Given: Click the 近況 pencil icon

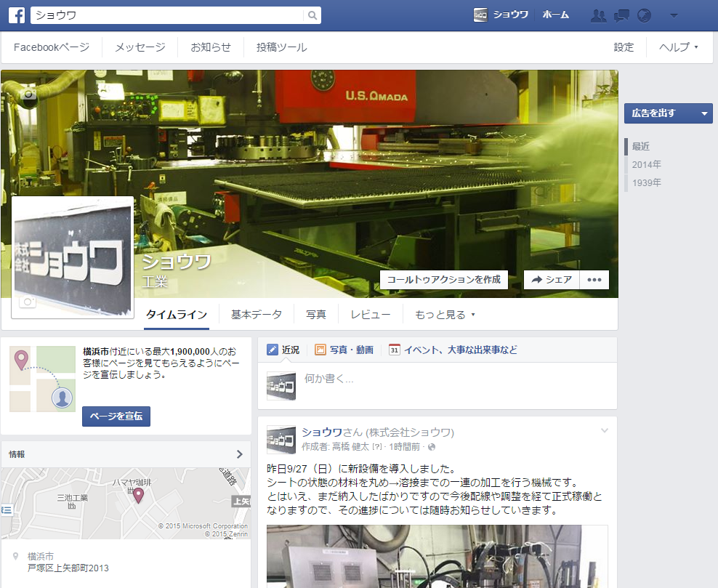Looking at the screenshot, I should [x=272, y=350].
